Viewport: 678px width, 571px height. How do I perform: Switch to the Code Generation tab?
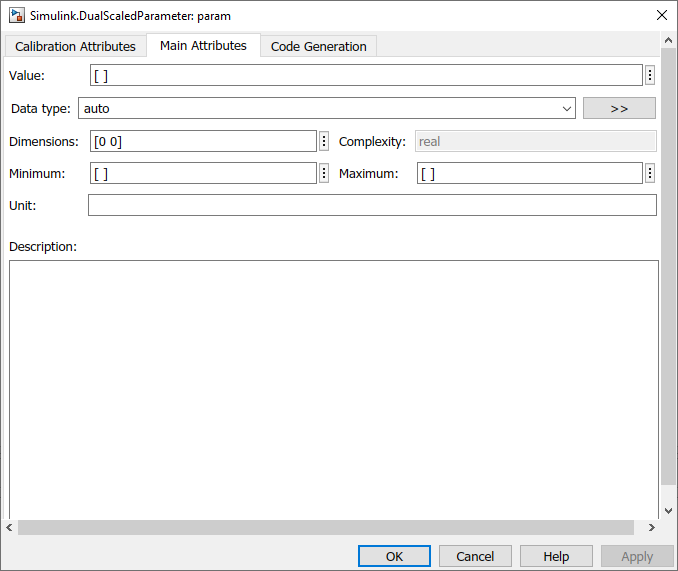[x=318, y=46]
